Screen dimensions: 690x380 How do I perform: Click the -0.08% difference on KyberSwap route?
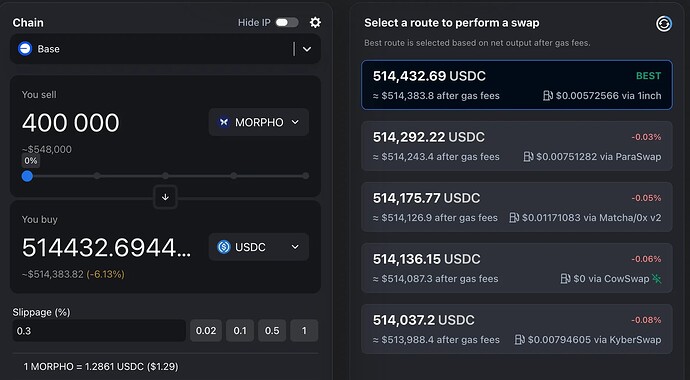point(646,320)
